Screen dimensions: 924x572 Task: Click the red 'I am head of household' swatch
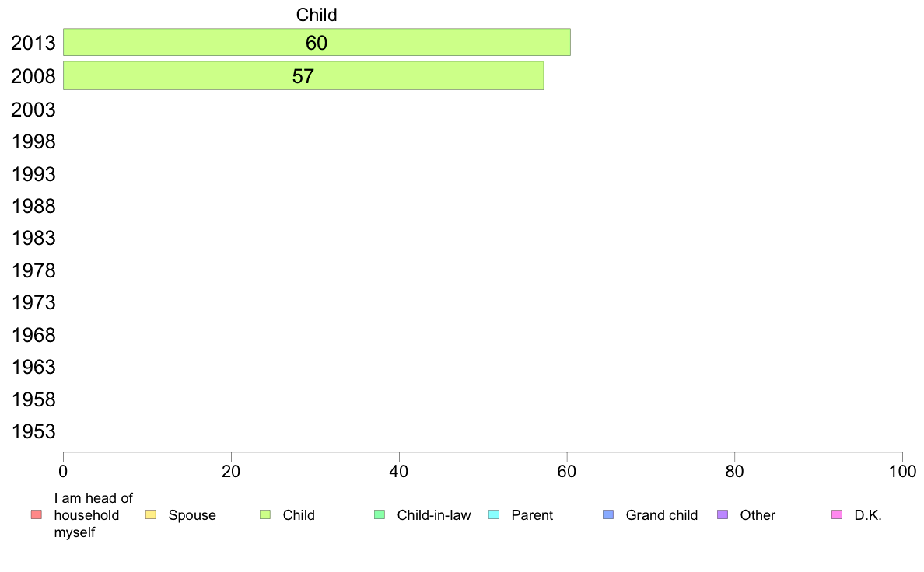point(37,514)
